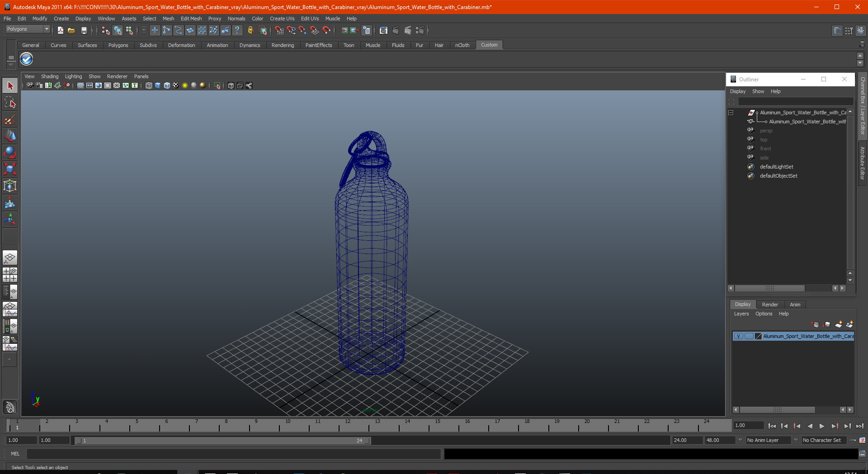The height and width of the screenshot is (474, 868).
Task: Create a new scene from the toolbar
Action: tap(60, 30)
